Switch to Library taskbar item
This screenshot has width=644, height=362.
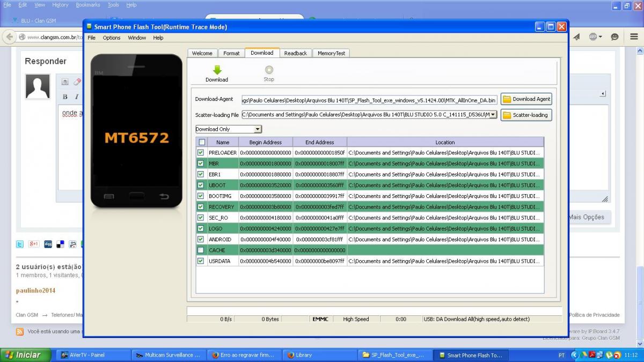pyautogui.click(x=319, y=355)
